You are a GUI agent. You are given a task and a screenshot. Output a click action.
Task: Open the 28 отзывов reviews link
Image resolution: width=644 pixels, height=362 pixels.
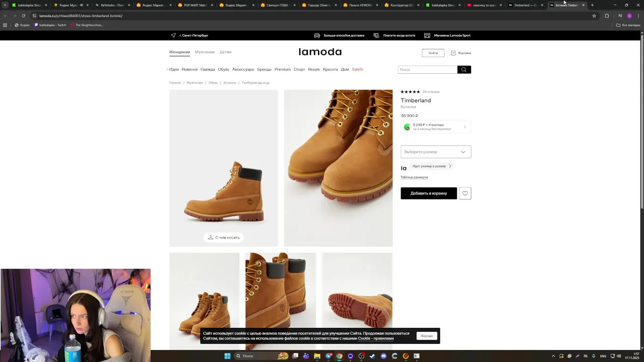(431, 92)
